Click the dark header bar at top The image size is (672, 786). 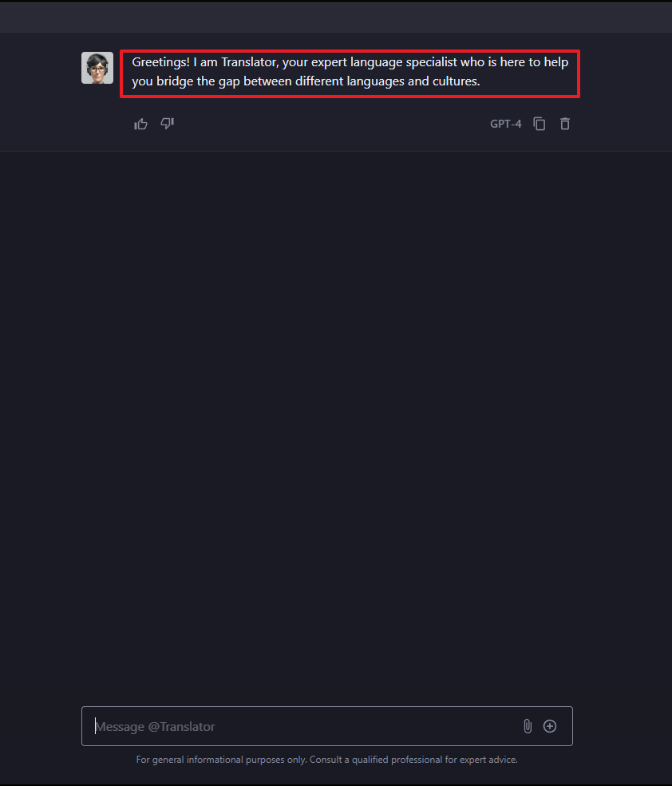pyautogui.click(x=336, y=18)
